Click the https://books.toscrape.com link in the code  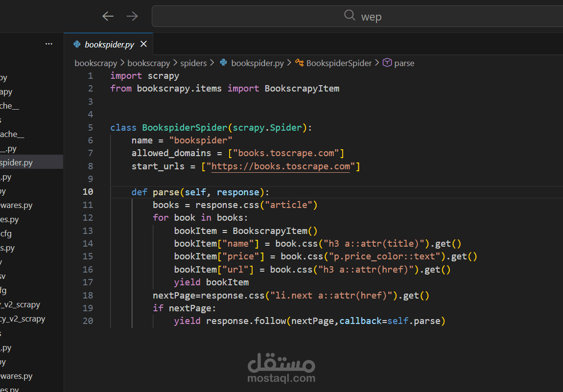pos(281,166)
